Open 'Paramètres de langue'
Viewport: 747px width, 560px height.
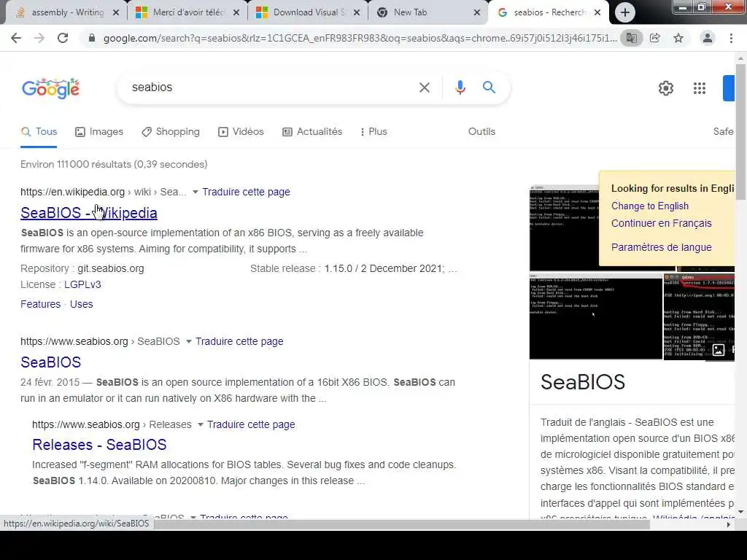(x=661, y=248)
